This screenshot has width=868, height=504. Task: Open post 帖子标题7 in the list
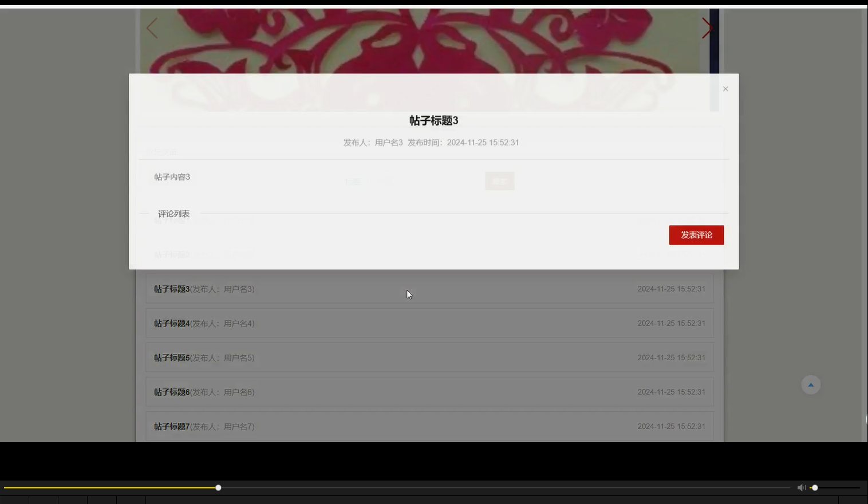429,426
